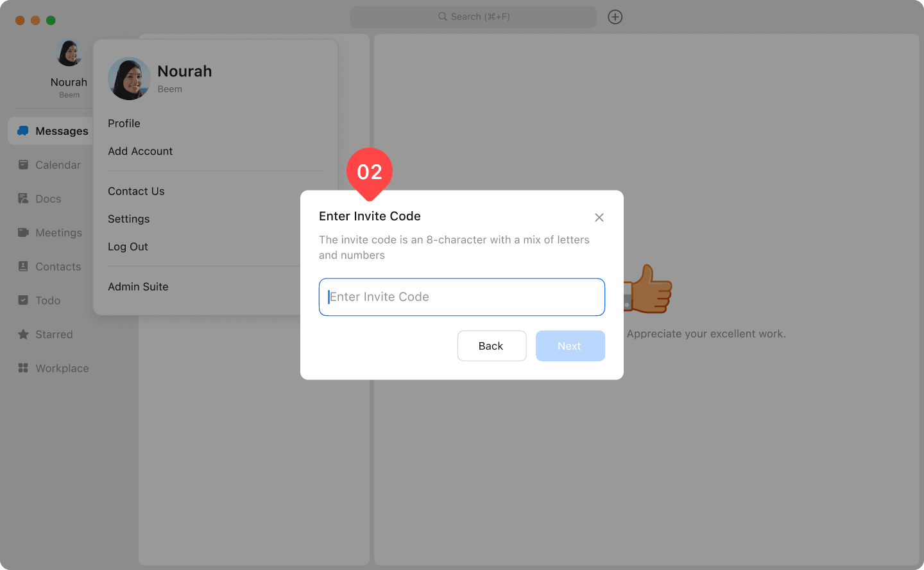Show Starred items via star icon
This screenshot has height=570, width=924.
click(23, 334)
